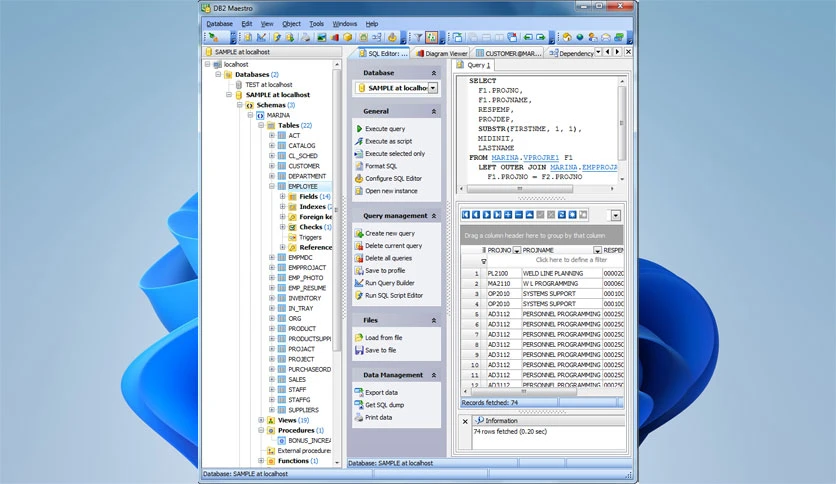This screenshot has height=484, width=836.
Task: Click the globe icon in the toolbar
Action: pos(580,37)
